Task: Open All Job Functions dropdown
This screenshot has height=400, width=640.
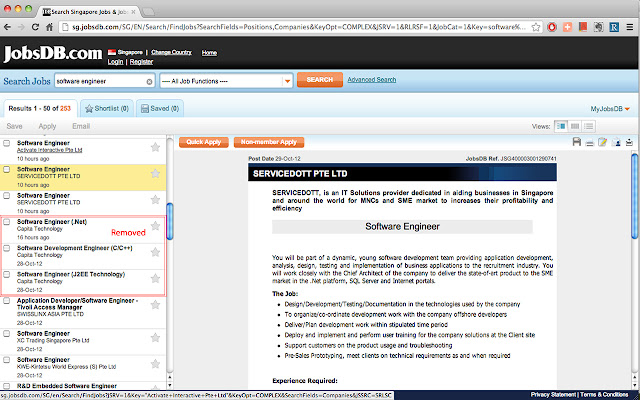Action: (227, 81)
